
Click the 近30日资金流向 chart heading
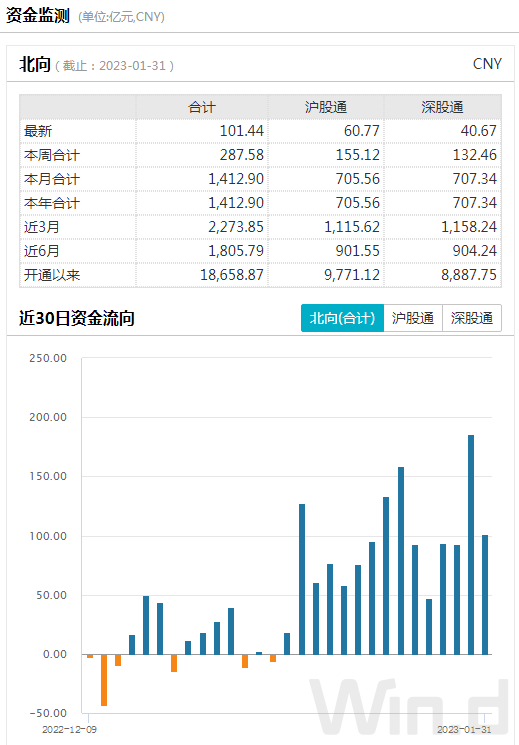coord(77,318)
